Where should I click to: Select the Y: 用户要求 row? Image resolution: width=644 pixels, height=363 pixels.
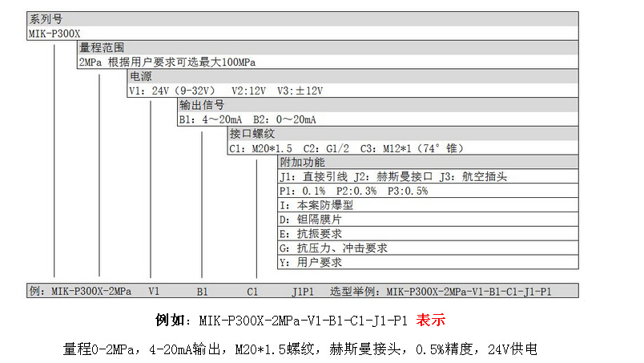pyautogui.click(x=310, y=263)
